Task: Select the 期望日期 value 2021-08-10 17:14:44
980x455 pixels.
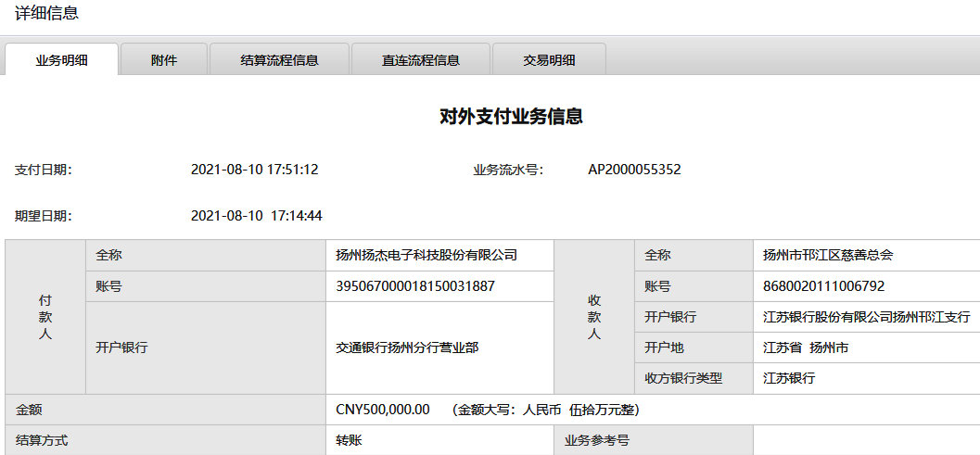Action: click(x=256, y=216)
